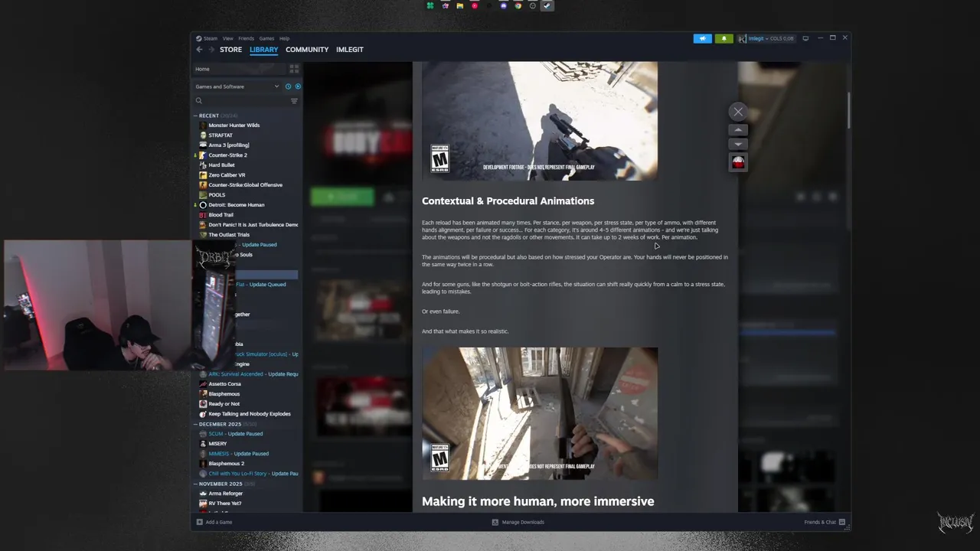This screenshot has height=551, width=980.
Task: Click the Arma Reforger game icon
Action: (203, 494)
